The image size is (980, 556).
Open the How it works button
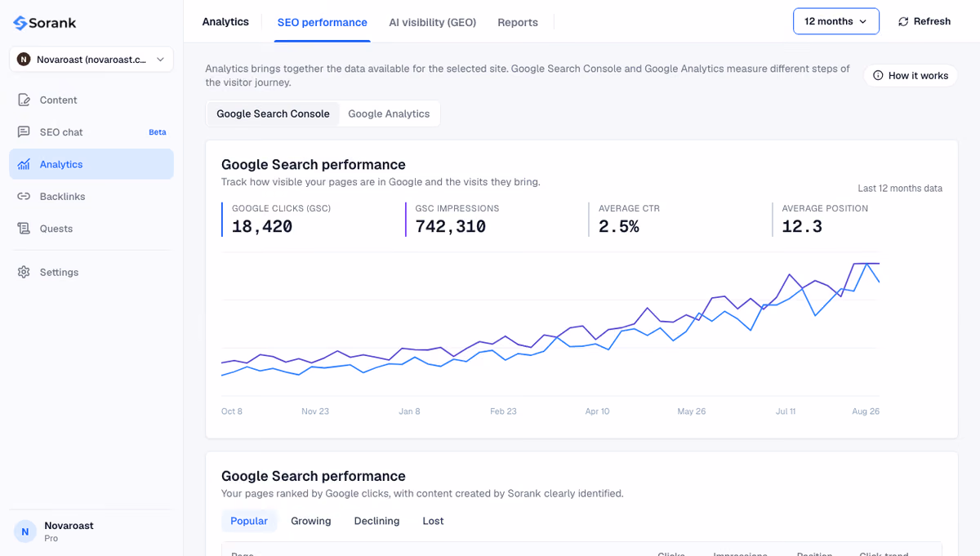(911, 76)
